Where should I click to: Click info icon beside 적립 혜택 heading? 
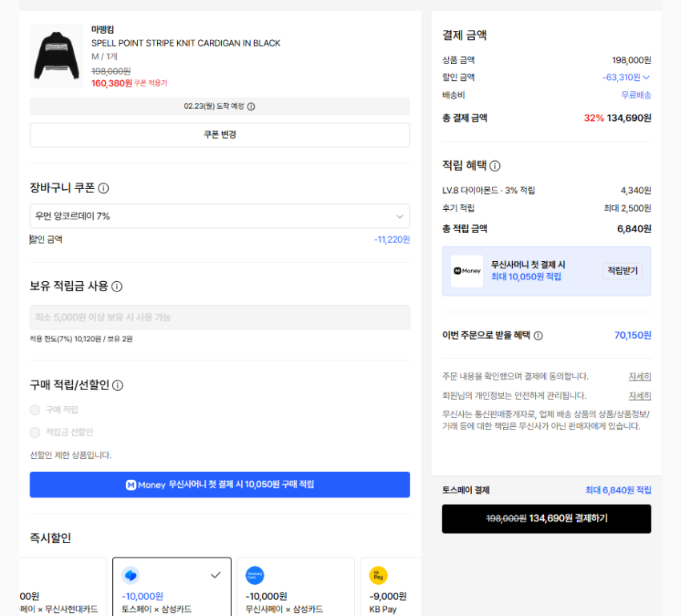pyautogui.click(x=495, y=166)
